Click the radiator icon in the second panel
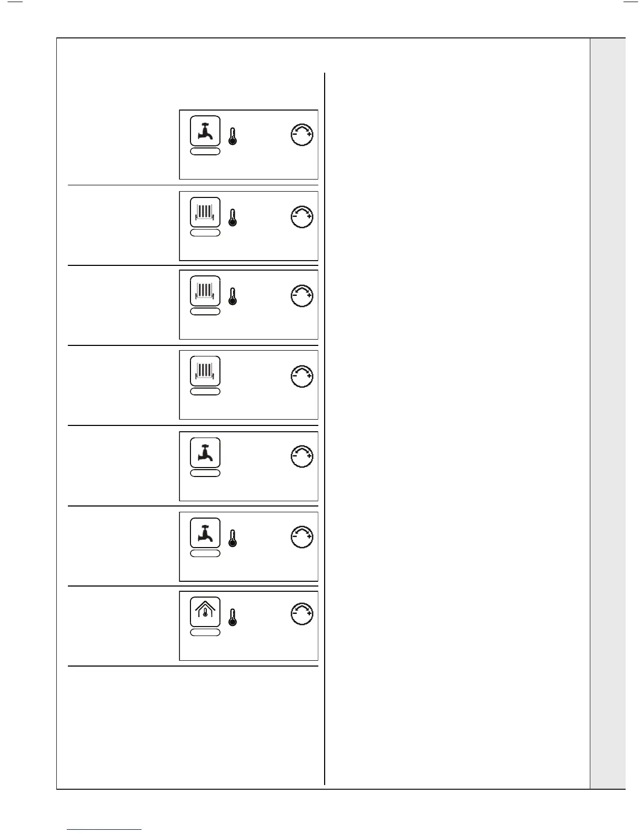 (x=205, y=212)
